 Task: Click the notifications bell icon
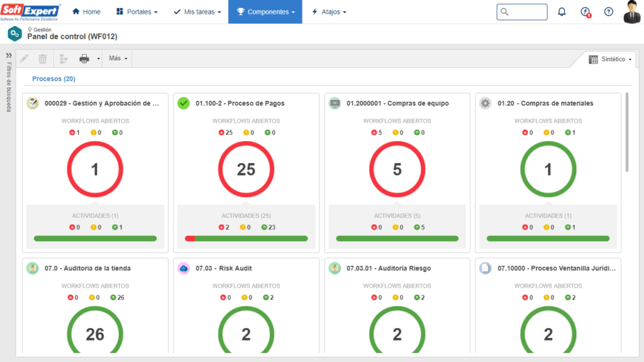[562, 12]
